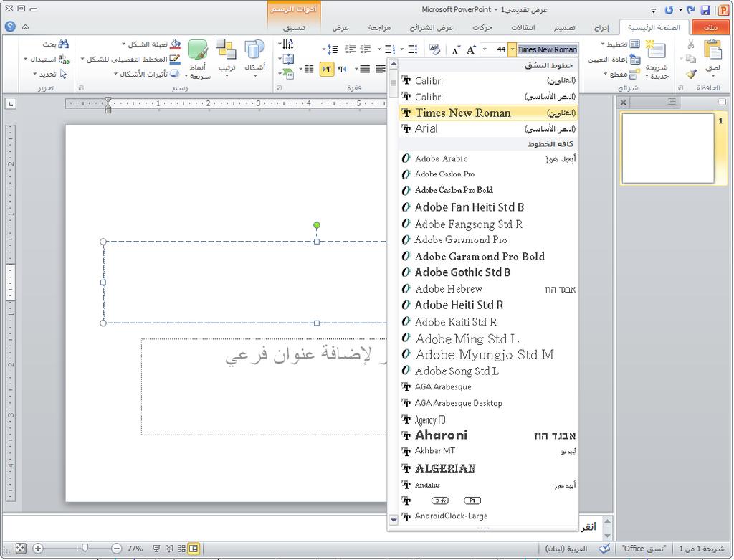Switch to Design (تصميم) tab
Screen dimensions: 734x560
click(x=565, y=28)
